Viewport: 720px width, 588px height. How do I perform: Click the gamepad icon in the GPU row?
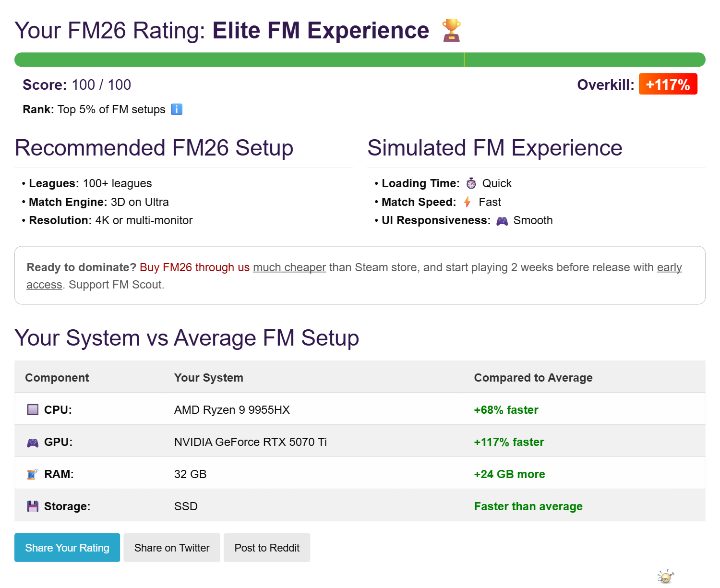(32, 442)
